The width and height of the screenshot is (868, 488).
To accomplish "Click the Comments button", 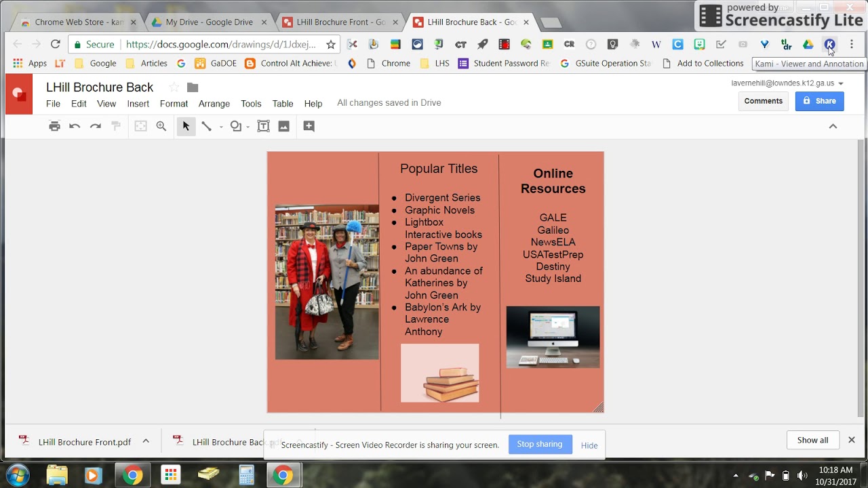I will (763, 101).
